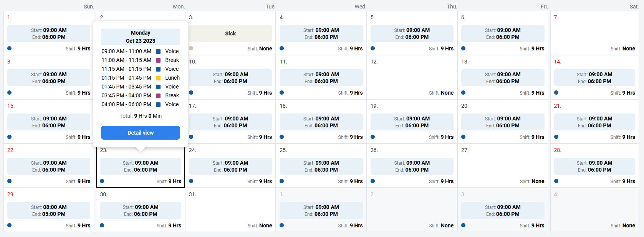Click the blue dot on October 29

coord(10,225)
